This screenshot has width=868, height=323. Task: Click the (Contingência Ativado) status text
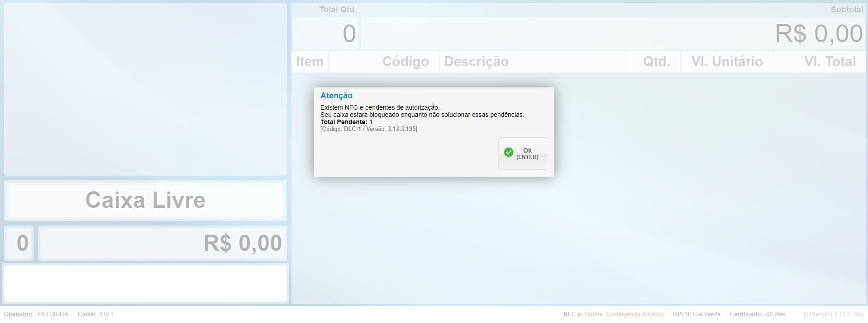(x=634, y=314)
